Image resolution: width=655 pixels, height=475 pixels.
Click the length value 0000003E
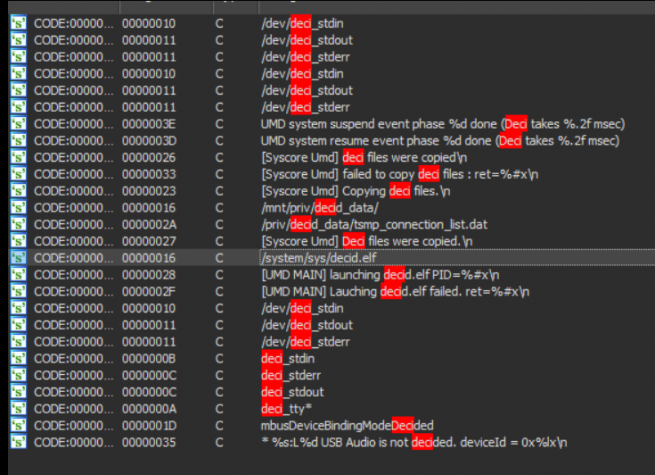click(x=150, y=123)
